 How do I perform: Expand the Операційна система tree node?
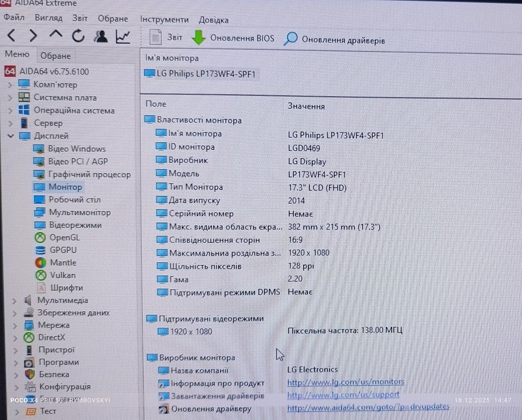[10, 111]
